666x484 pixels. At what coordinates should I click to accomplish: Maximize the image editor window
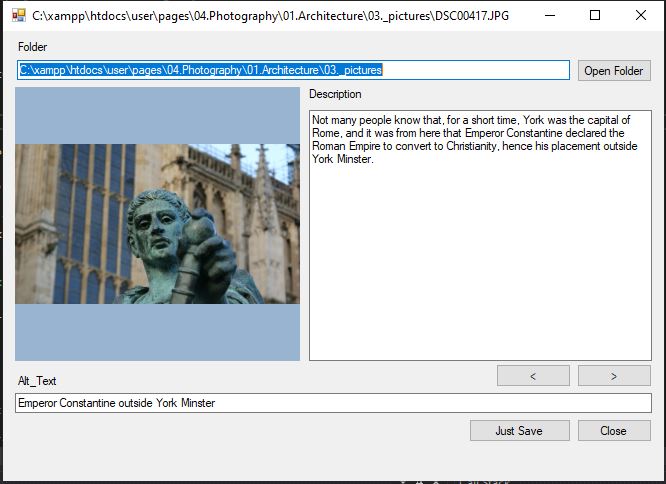tap(595, 15)
